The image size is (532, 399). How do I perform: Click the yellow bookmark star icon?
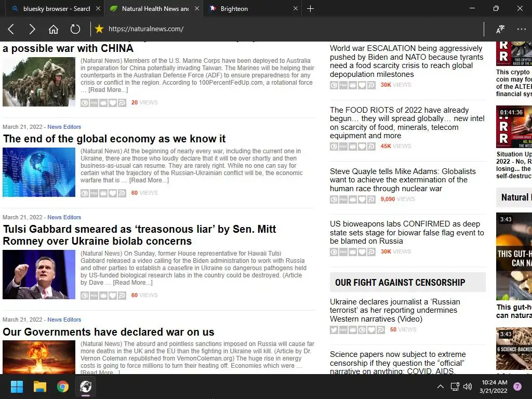[99, 29]
